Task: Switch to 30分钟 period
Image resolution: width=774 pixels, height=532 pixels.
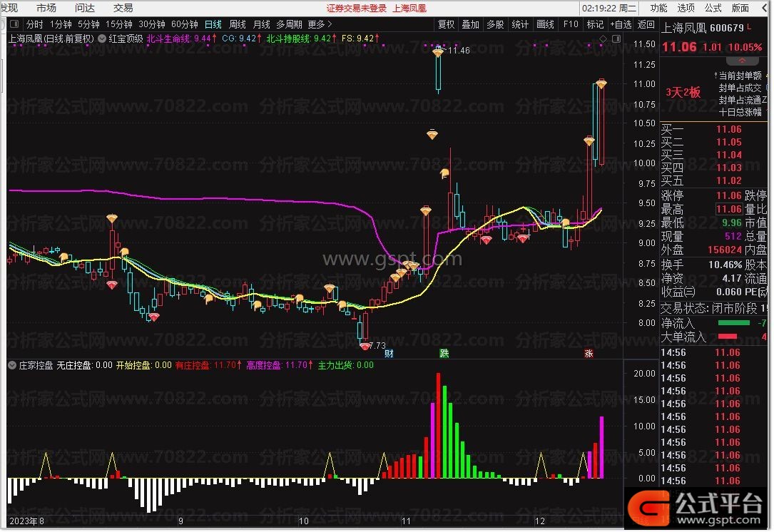Action: point(152,24)
